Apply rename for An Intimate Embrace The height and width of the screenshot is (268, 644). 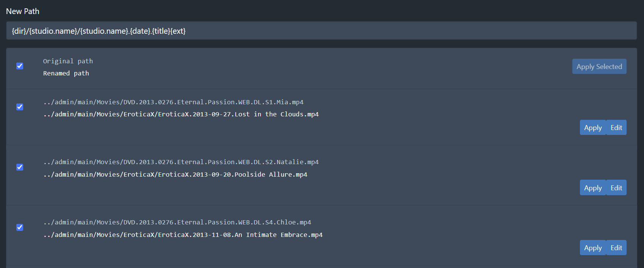pyautogui.click(x=593, y=248)
